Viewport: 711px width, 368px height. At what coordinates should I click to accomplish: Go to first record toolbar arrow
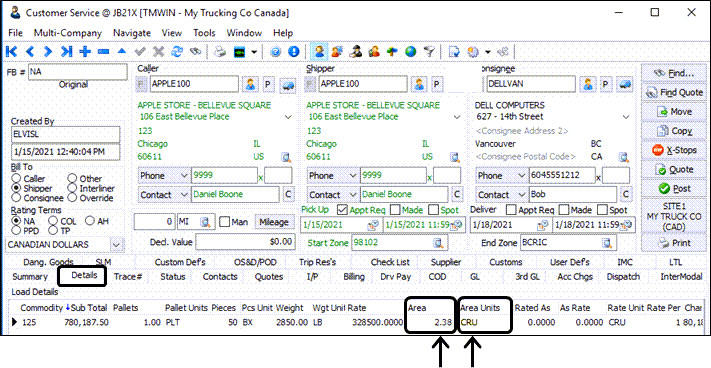[x=11, y=52]
